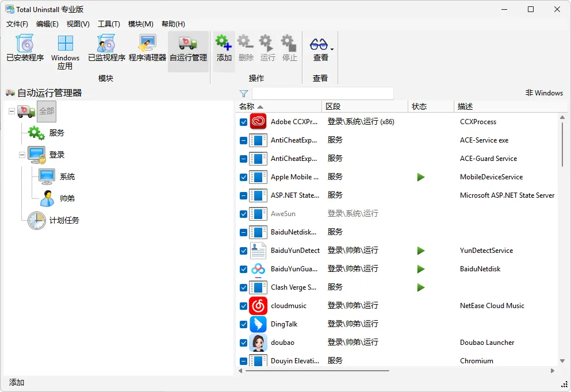The width and height of the screenshot is (571, 392).
Task: Toggle the ACE-Service exe AntiCheatExpert checkbox
Action: [244, 140]
